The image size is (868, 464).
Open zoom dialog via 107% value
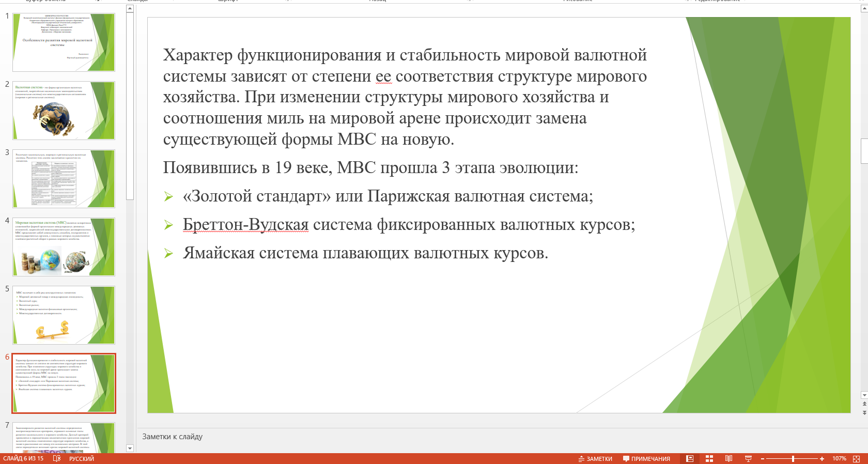pyautogui.click(x=839, y=459)
